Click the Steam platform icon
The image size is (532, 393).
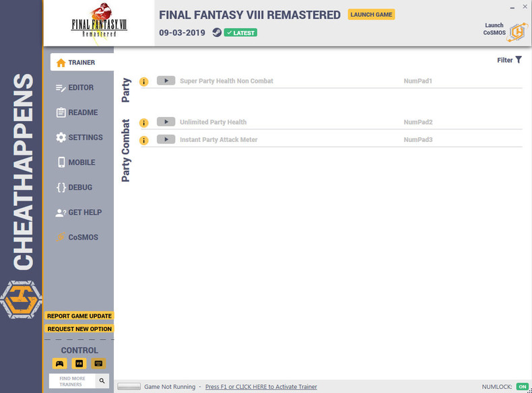tap(217, 32)
